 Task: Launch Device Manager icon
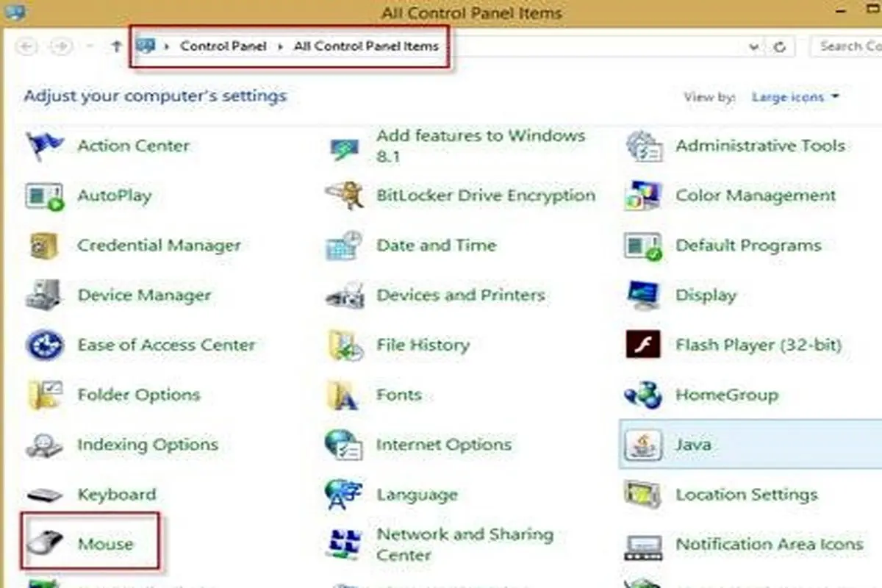[x=45, y=295]
